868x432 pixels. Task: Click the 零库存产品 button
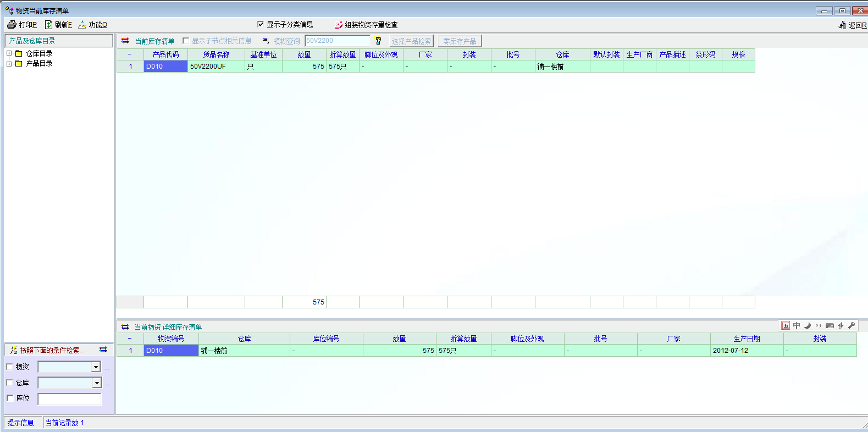pyautogui.click(x=460, y=41)
